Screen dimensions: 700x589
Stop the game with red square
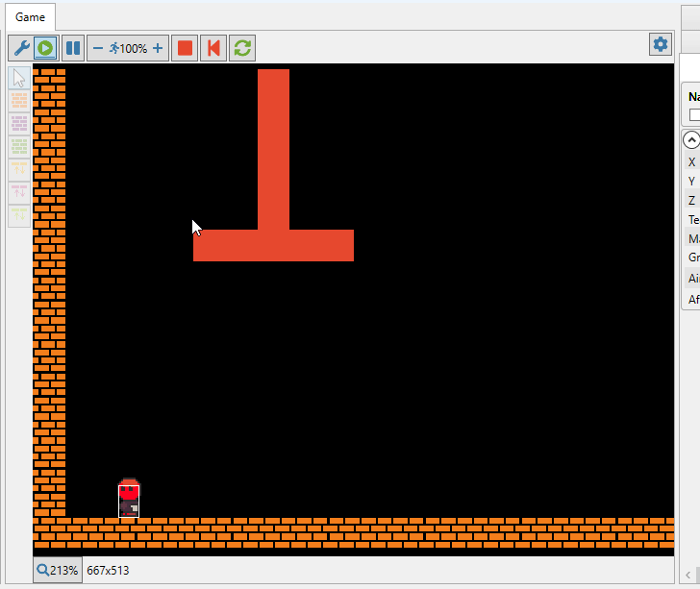click(186, 48)
